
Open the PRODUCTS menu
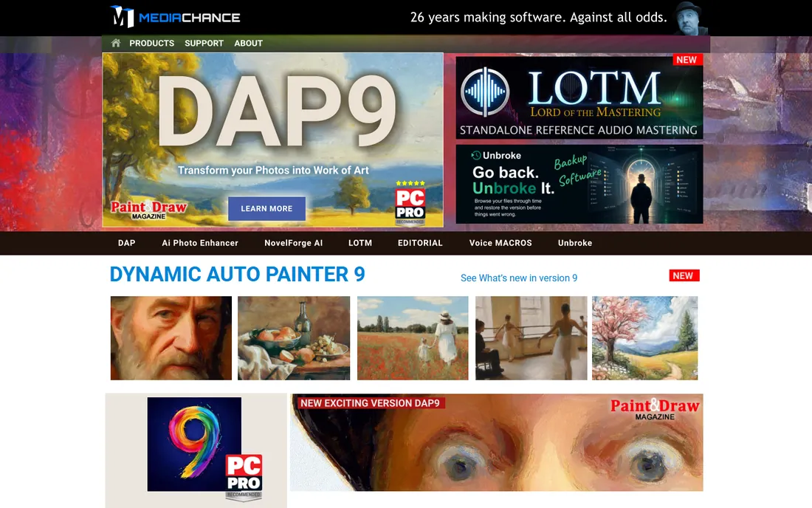(x=152, y=43)
